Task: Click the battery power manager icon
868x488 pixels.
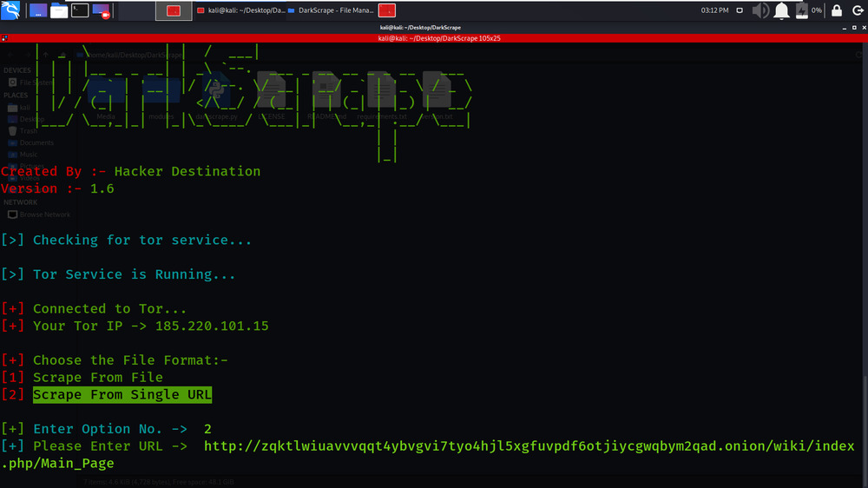Action: [801, 10]
